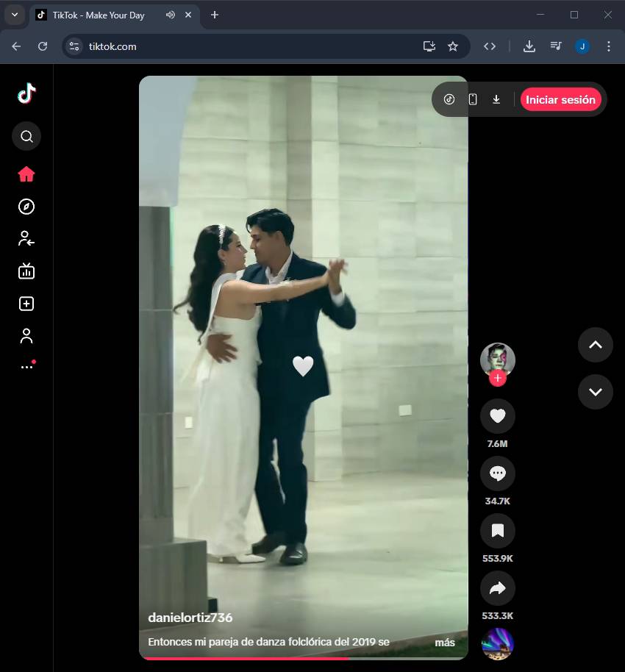Expand the caption by clicking 'más'
This screenshot has width=625, height=672.
coord(444,643)
